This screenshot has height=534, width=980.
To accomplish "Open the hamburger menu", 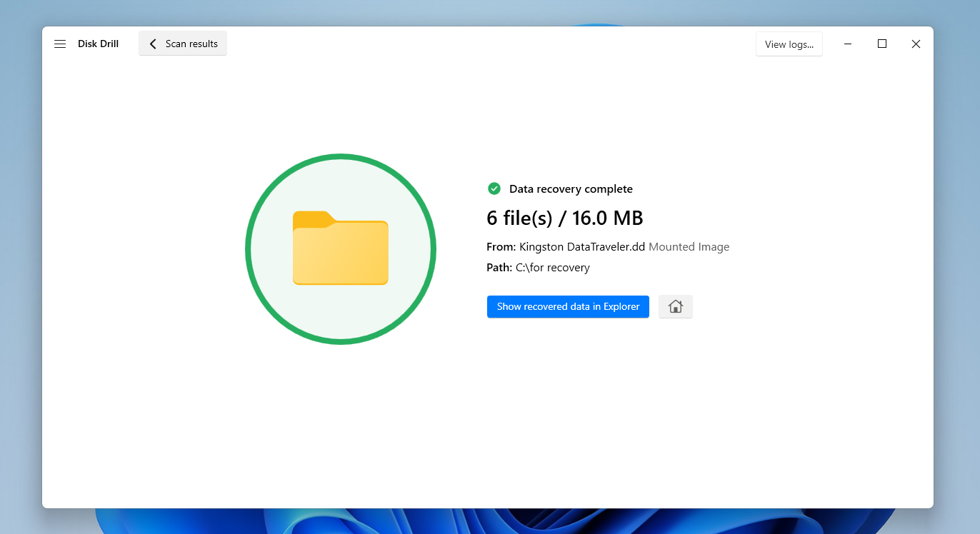I will click(x=60, y=44).
